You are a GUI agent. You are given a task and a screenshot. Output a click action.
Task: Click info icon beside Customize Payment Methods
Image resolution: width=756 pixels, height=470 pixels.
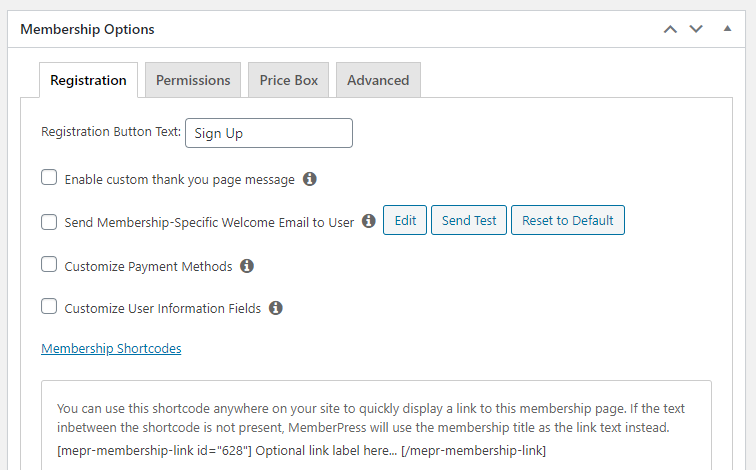coord(247,266)
